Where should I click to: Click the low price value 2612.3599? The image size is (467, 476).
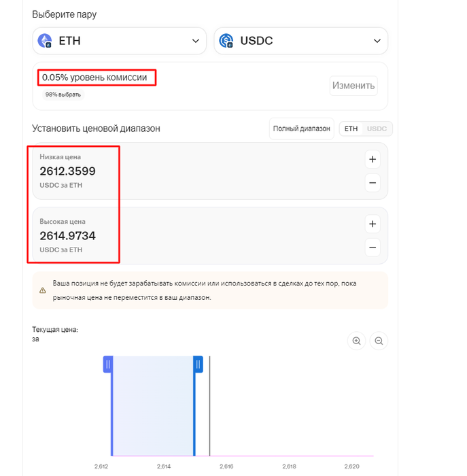coord(68,171)
